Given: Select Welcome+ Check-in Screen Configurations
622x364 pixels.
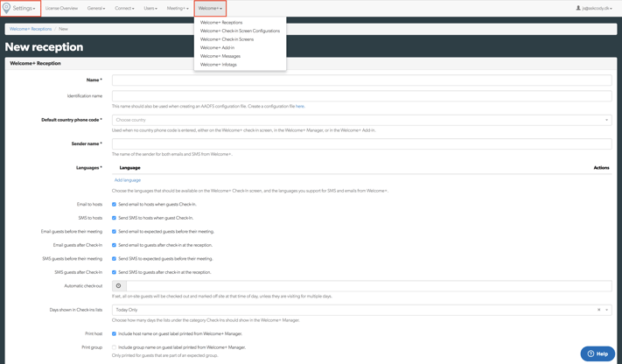Looking at the screenshot, I should pyautogui.click(x=240, y=31).
